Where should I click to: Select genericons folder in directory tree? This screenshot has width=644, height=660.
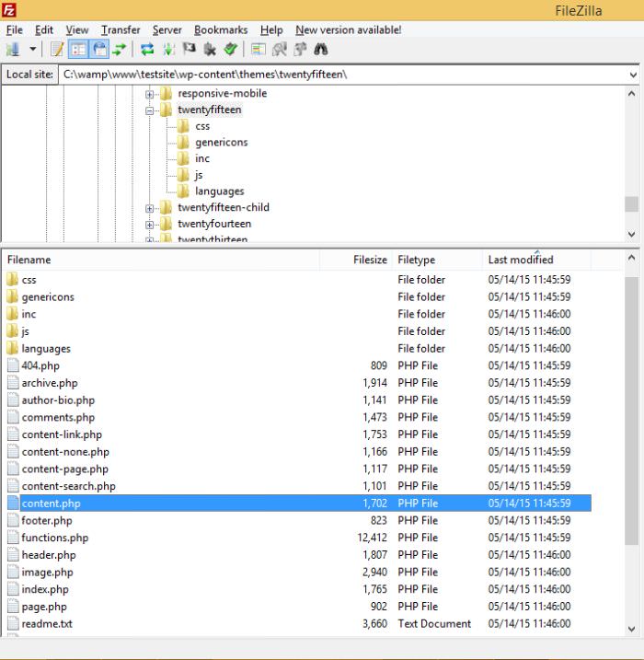221,143
